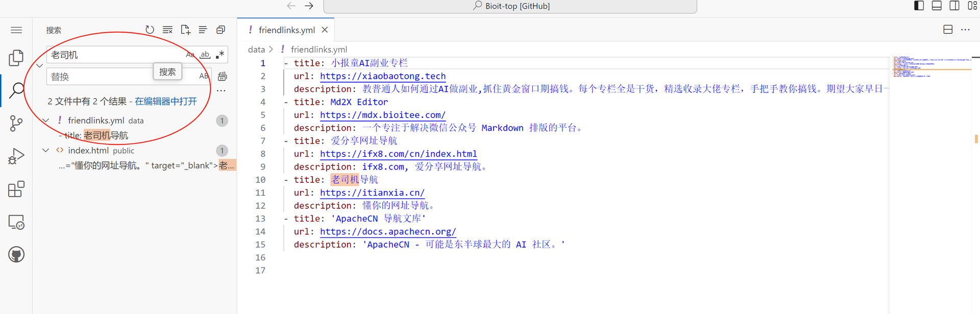
Task: Open the hamburger application menu
Action: point(16,30)
